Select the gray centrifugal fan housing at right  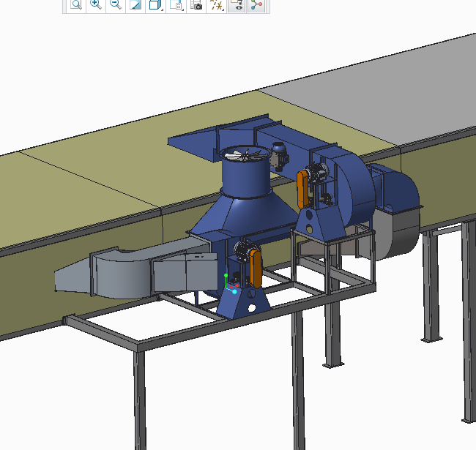395,233
